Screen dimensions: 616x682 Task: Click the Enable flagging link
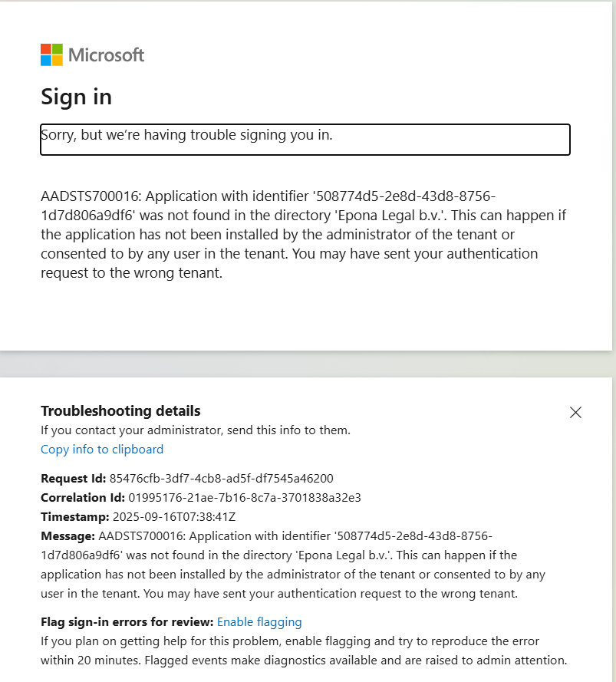[x=259, y=622]
